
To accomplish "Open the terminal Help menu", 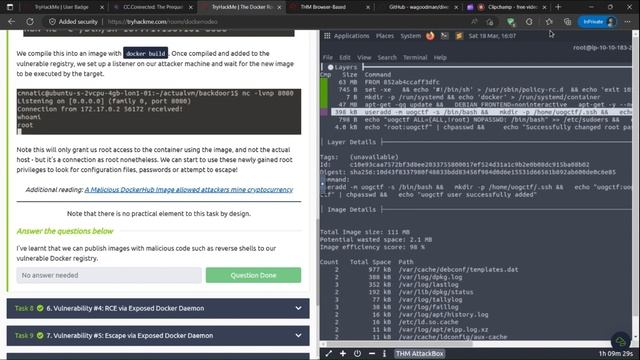I will 440,58.
